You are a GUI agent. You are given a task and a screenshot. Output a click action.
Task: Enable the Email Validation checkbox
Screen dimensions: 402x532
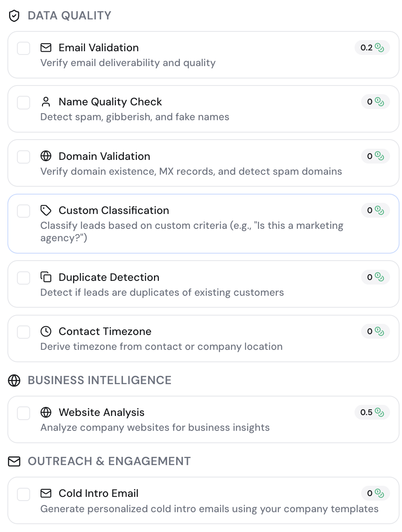24,48
